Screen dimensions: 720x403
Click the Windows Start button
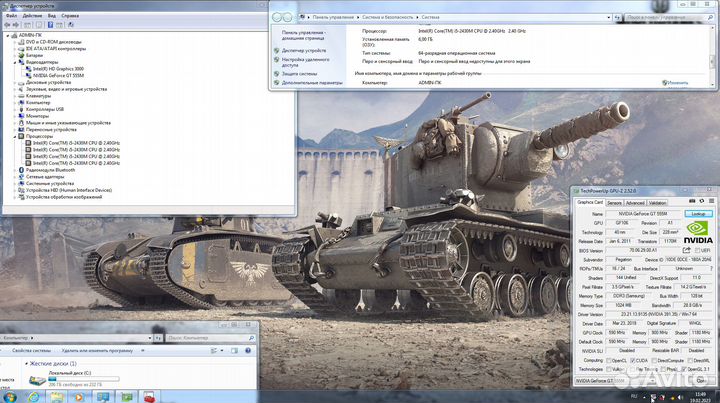point(10,396)
